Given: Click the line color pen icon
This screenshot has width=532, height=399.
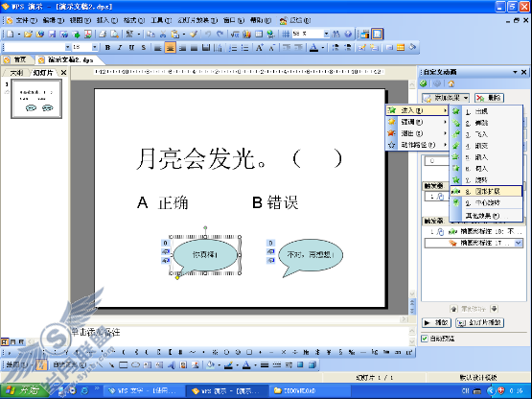Looking at the screenshot, I should click(229, 365).
